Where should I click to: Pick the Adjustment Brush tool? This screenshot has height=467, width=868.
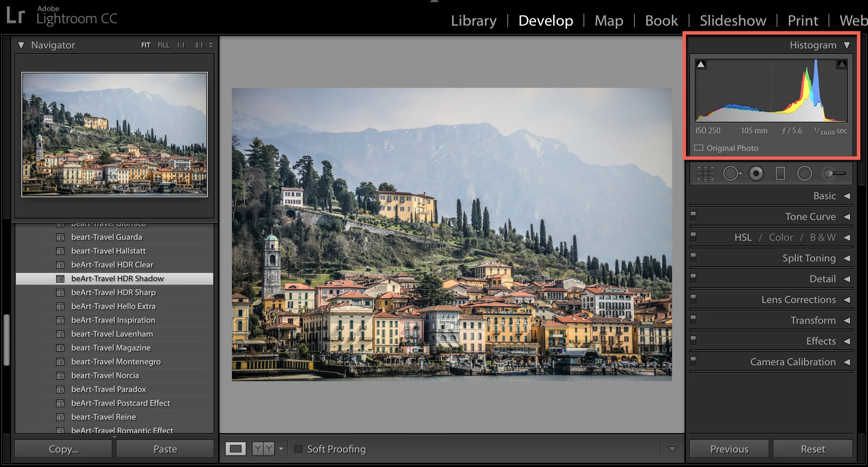(x=834, y=173)
